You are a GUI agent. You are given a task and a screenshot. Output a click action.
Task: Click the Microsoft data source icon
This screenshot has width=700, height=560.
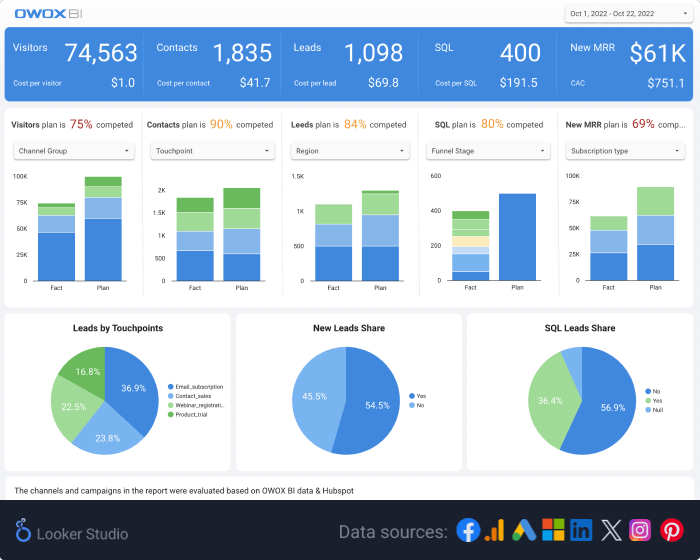553,530
